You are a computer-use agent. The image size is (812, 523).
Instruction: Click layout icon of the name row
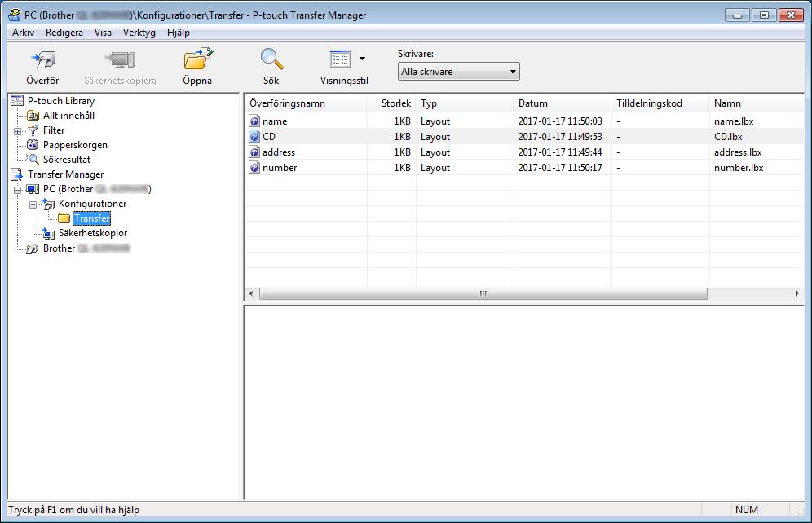(x=254, y=121)
